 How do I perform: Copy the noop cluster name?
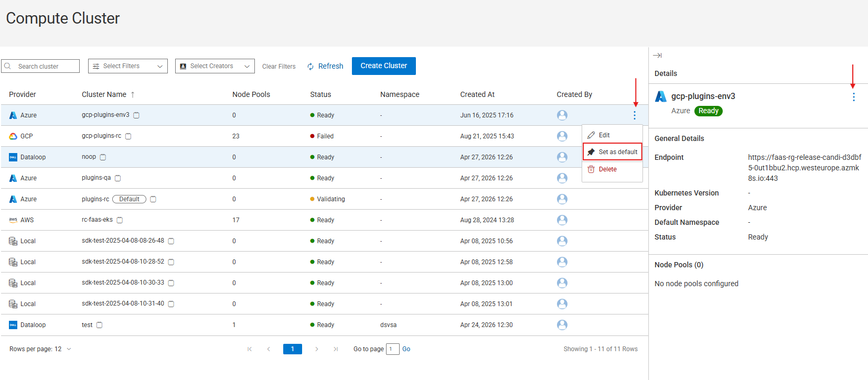tap(103, 157)
